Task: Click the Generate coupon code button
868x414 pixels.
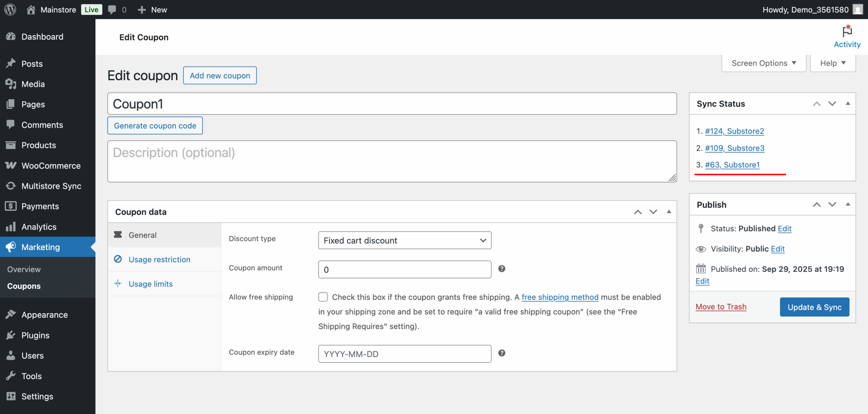Action: pyautogui.click(x=155, y=126)
